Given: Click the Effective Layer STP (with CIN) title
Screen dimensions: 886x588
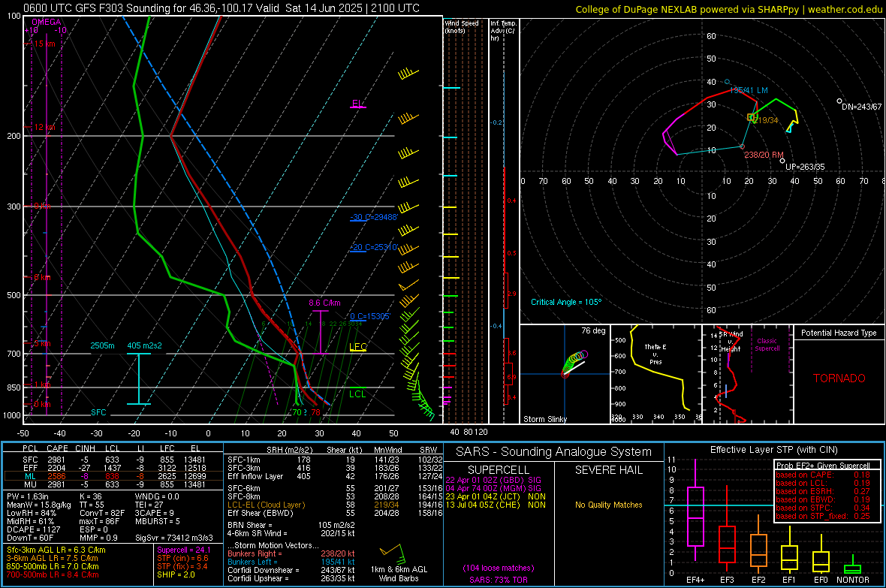Looking at the screenshot, I should 773,450.
